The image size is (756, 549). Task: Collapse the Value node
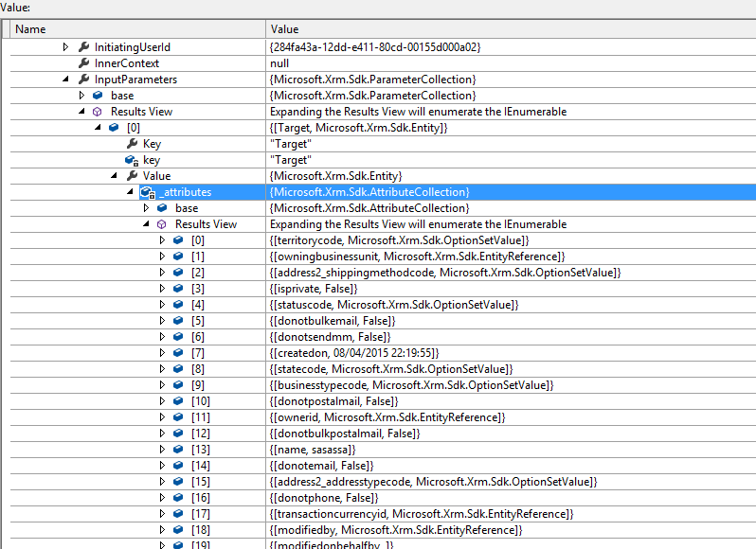tap(114, 176)
